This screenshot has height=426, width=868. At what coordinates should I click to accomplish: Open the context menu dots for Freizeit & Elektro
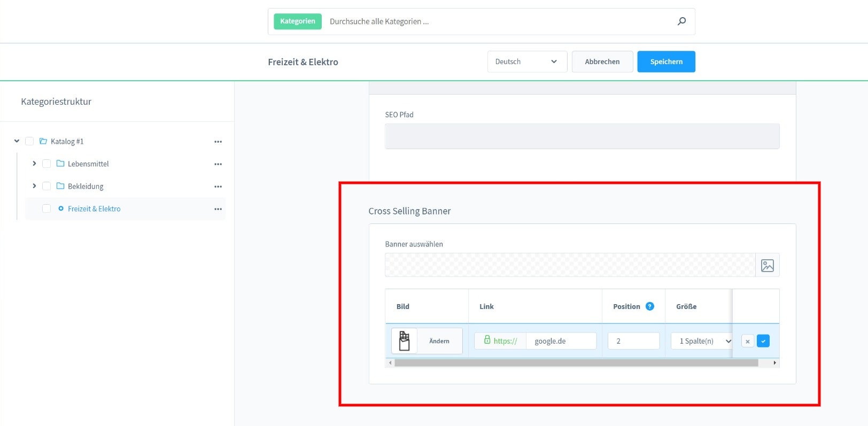tap(218, 209)
